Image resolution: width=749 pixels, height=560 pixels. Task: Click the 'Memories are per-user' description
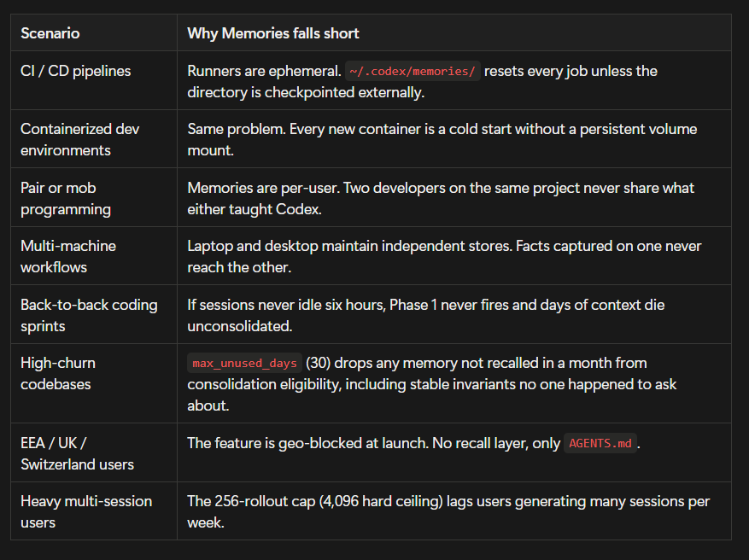tap(441, 198)
